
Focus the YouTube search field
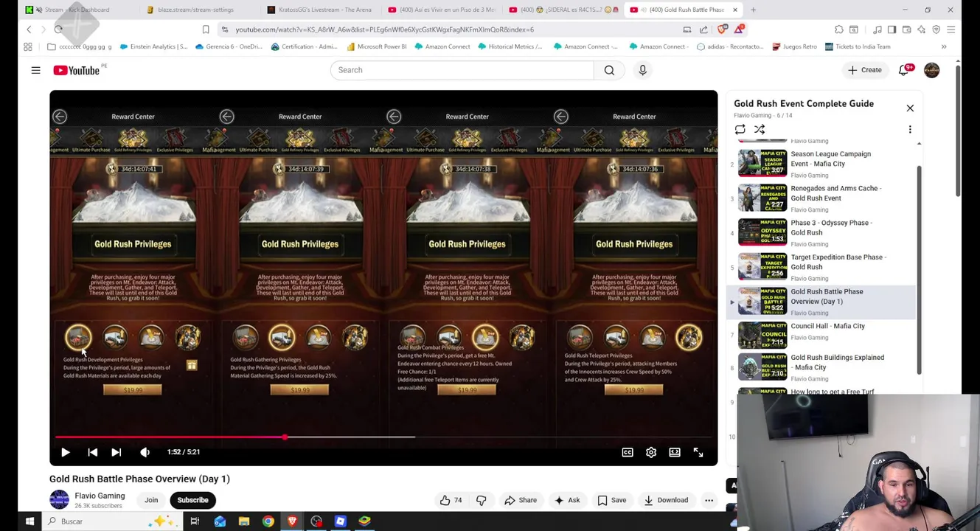[462, 70]
